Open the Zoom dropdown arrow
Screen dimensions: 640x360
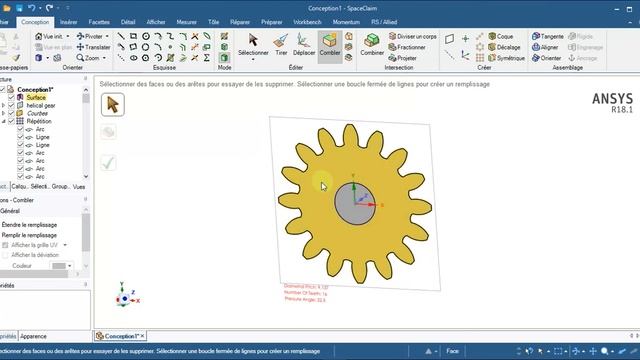104,58
